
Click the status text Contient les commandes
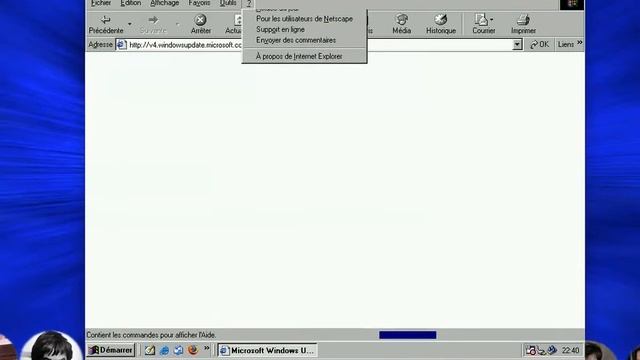(151, 335)
